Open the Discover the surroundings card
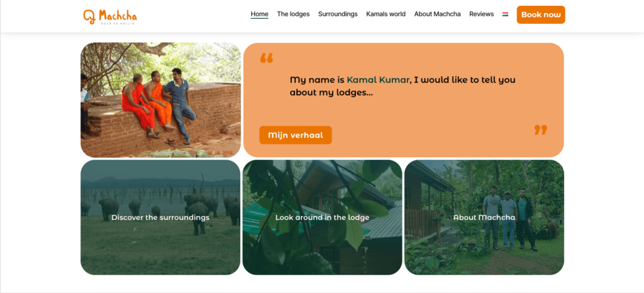The width and height of the screenshot is (644, 293). point(160,217)
